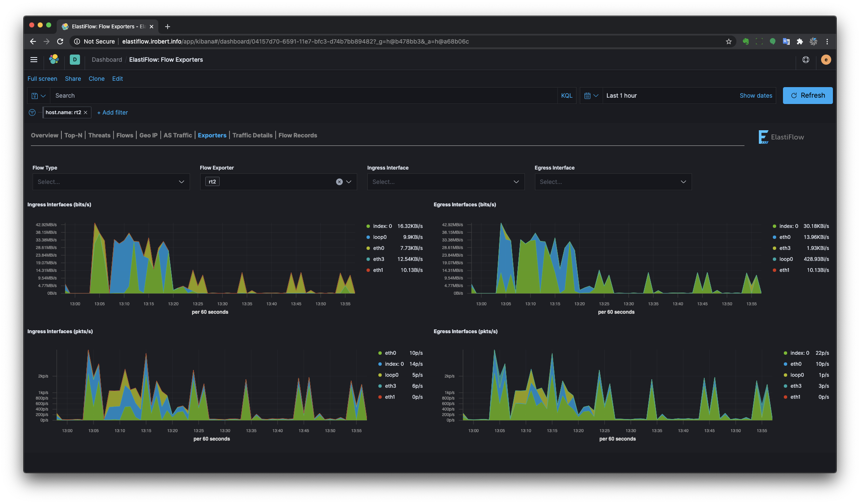Clone the dashboard
The width and height of the screenshot is (860, 504).
pyautogui.click(x=96, y=79)
